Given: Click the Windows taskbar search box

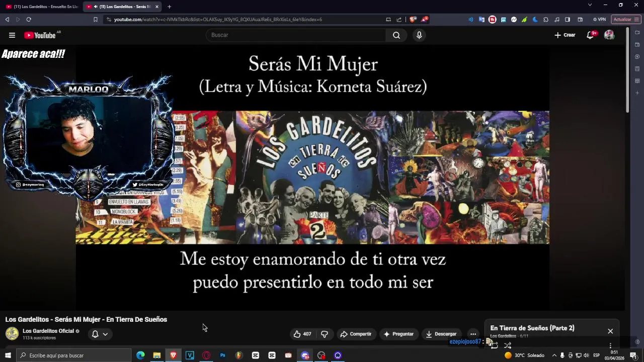Looking at the screenshot, I should pyautogui.click(x=74, y=355).
